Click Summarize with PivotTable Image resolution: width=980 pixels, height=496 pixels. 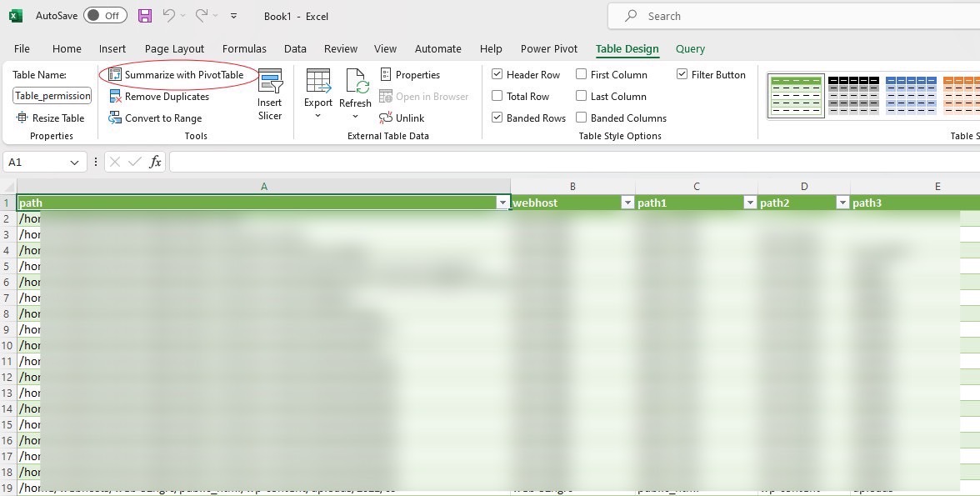177,75
